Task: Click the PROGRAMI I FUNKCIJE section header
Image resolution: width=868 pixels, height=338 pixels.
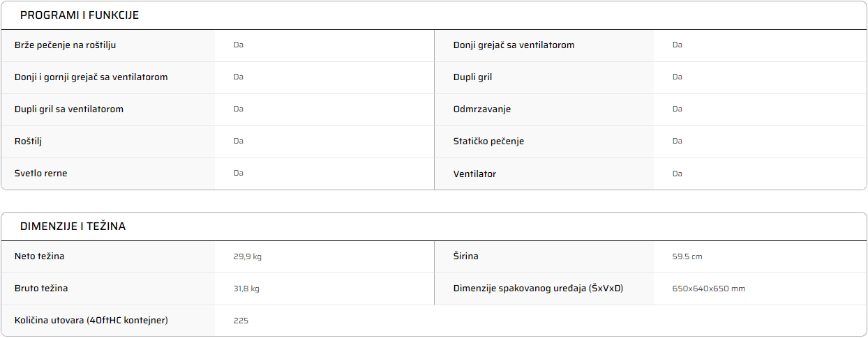Action: coord(79,15)
